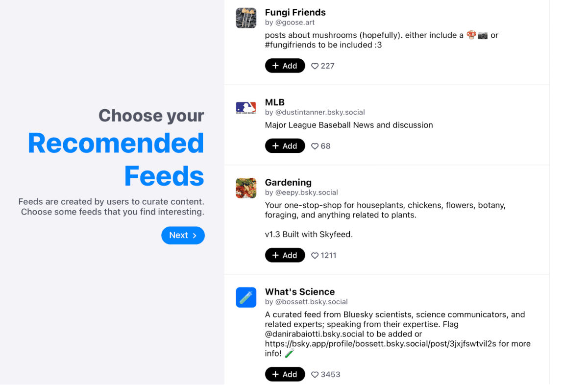Open the MLB feed title
This screenshot has width=588, height=385.
pos(274,102)
